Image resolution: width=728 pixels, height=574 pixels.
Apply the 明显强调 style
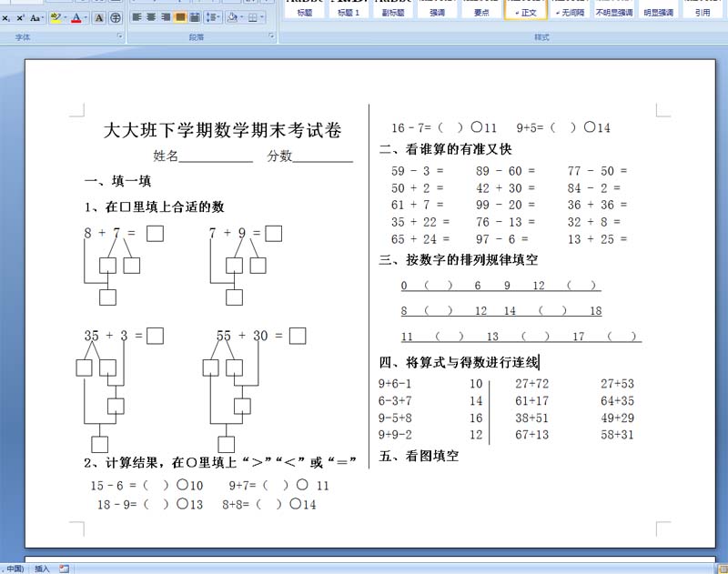coord(658,9)
